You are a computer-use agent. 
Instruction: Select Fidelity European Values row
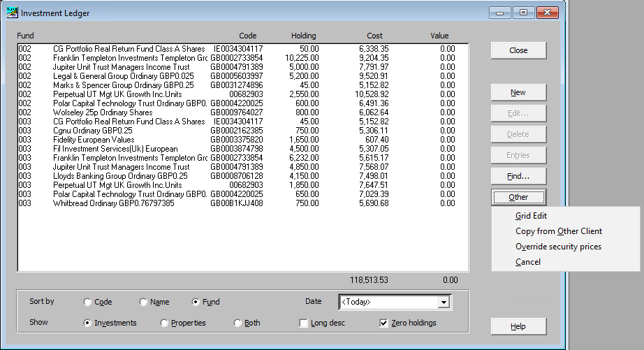pos(242,140)
